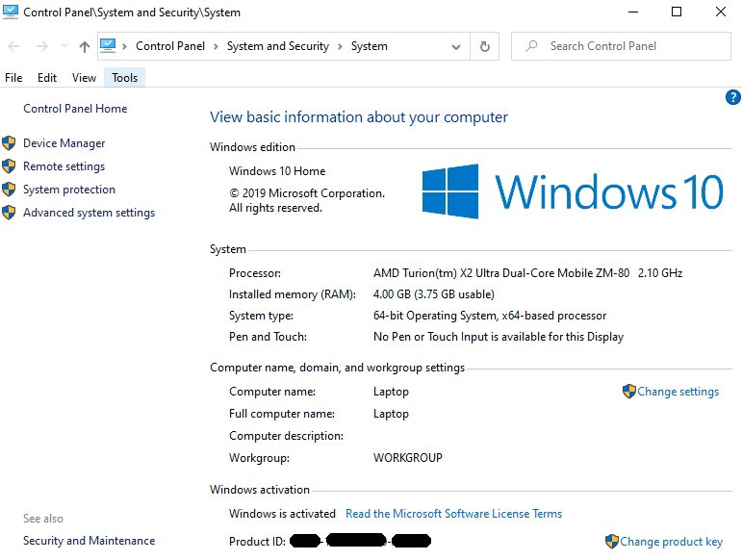
Task: Select System and Security breadcrumb
Action: tap(278, 46)
